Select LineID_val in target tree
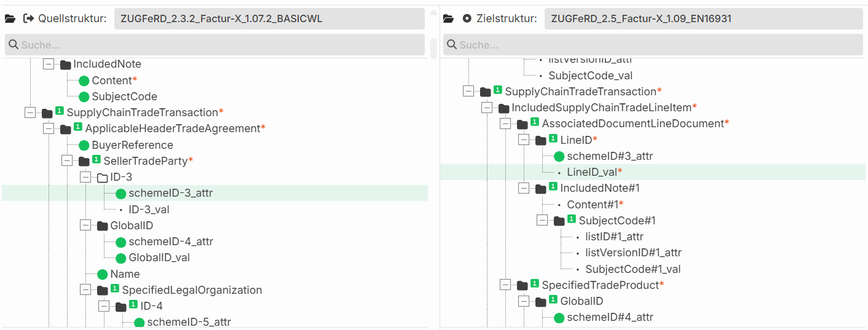Viewport: 868px width, 330px height. point(594,172)
